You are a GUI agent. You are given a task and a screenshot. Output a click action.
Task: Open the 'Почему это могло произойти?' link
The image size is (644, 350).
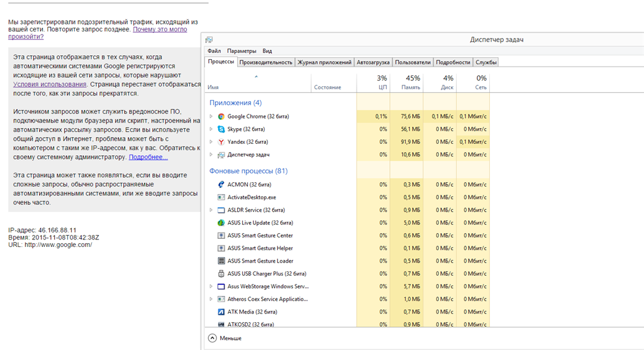(160, 30)
